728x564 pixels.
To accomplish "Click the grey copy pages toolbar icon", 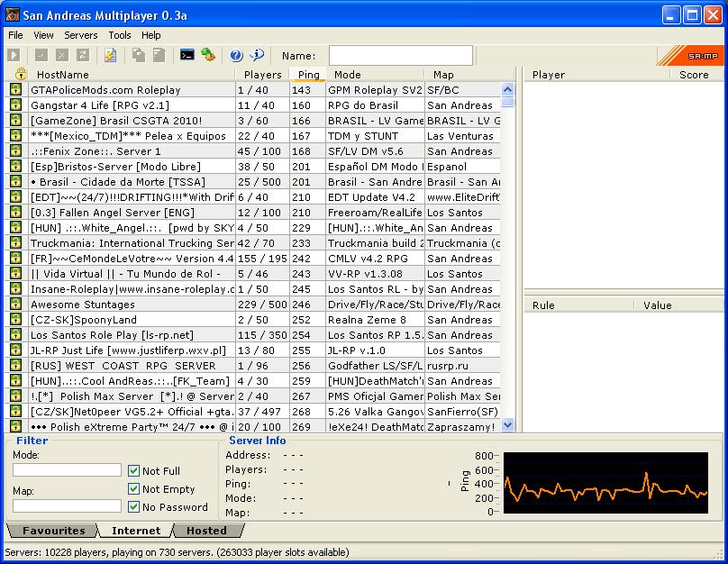I will [x=139, y=55].
